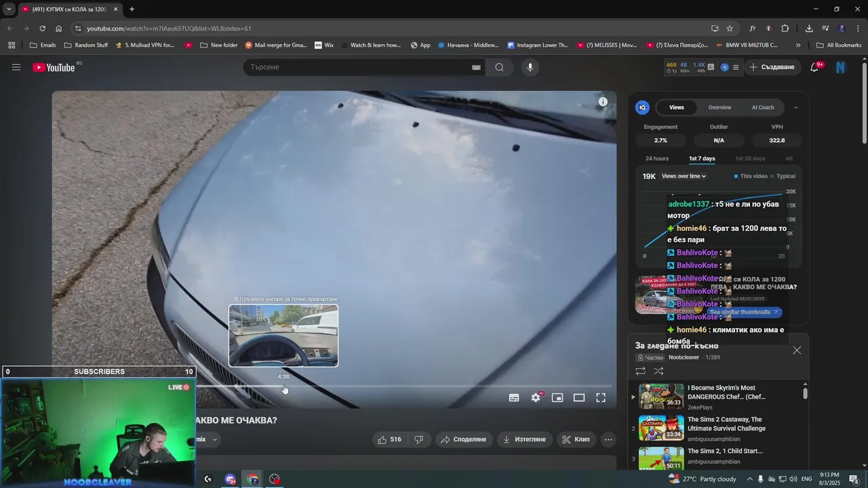Toggle subtitles on the player
The width and height of the screenshot is (868, 488).
click(x=514, y=398)
